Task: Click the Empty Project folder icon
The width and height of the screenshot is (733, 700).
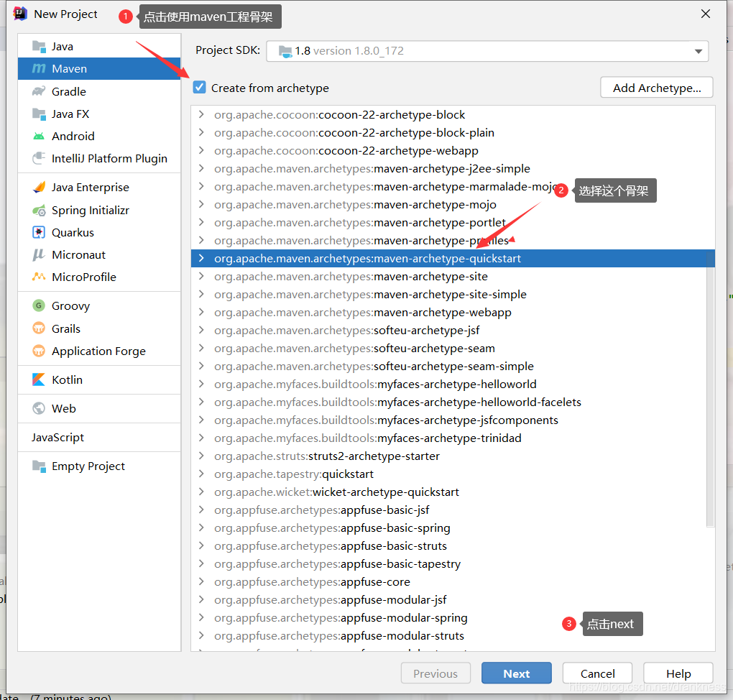Action: (39, 466)
